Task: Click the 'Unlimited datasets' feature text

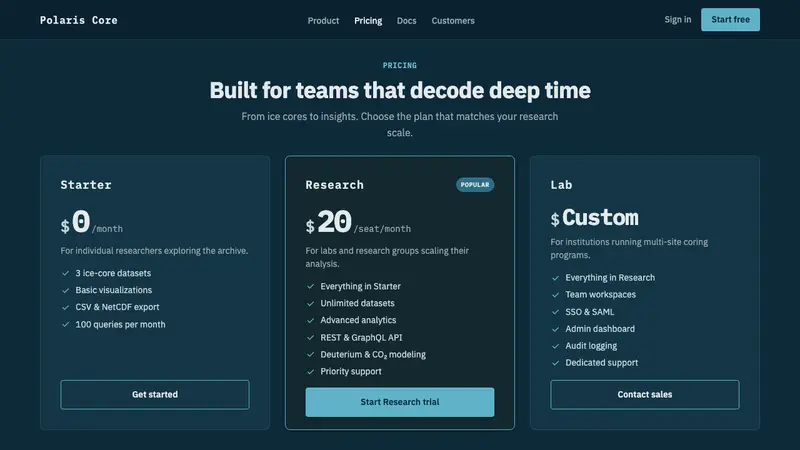Action: point(358,303)
